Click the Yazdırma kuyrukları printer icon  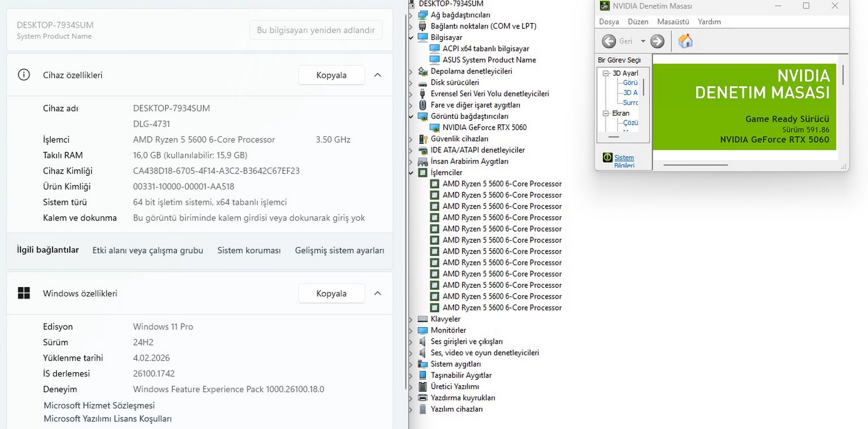422,398
